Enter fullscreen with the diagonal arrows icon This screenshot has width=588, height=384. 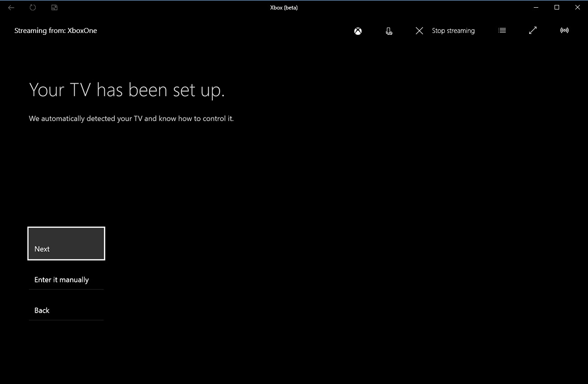click(x=532, y=31)
